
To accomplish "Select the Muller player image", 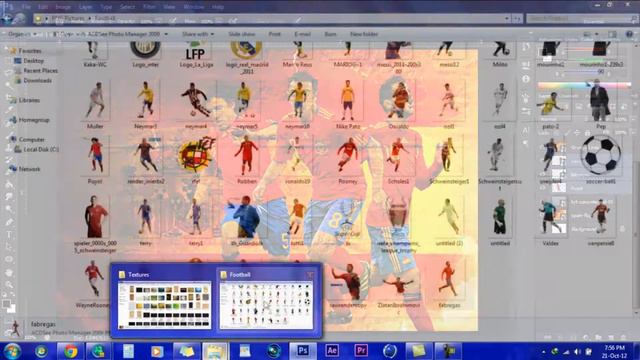I will point(95,105).
